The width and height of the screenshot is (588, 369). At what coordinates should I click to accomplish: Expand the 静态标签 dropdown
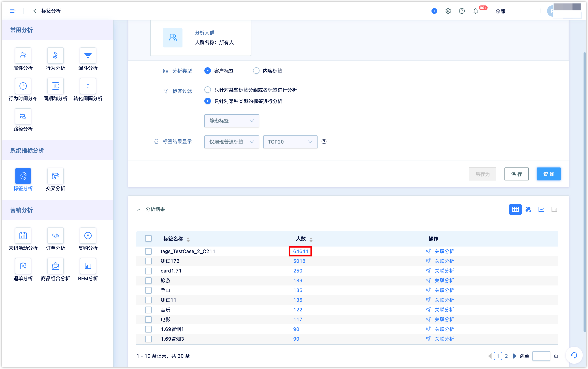point(231,121)
